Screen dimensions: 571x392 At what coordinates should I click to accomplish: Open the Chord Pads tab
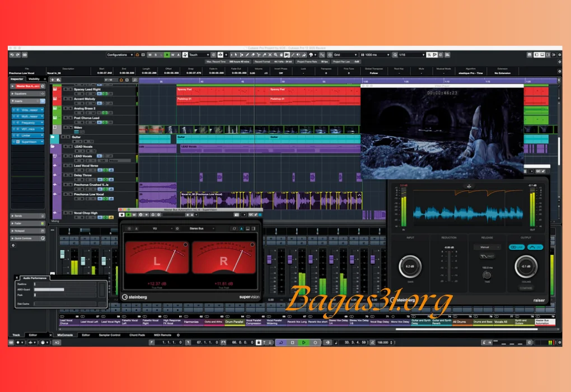[x=137, y=335]
